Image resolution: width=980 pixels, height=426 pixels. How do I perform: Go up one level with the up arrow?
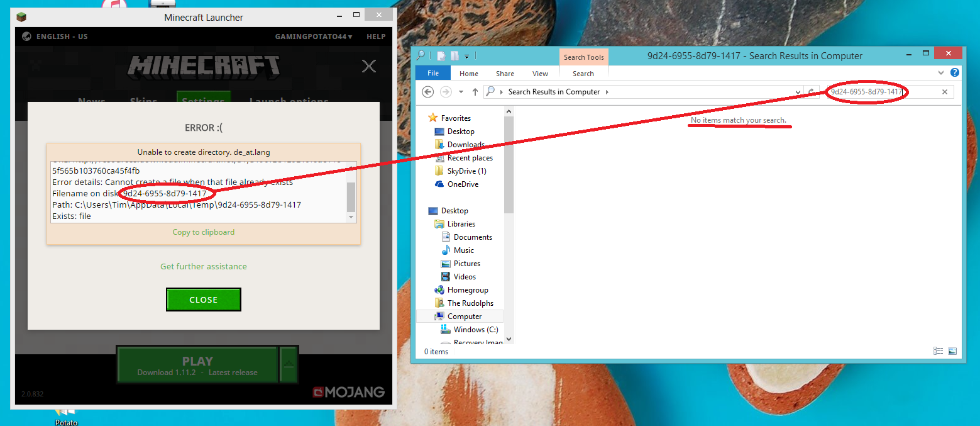pos(475,92)
